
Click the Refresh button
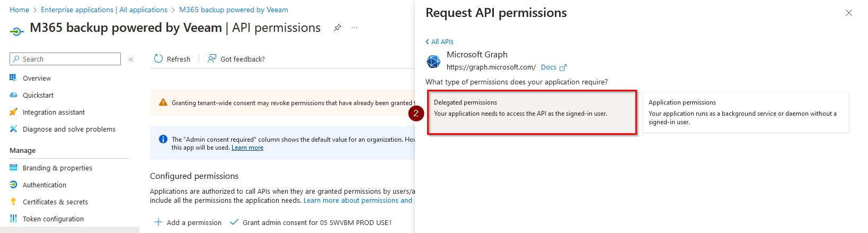(x=172, y=59)
